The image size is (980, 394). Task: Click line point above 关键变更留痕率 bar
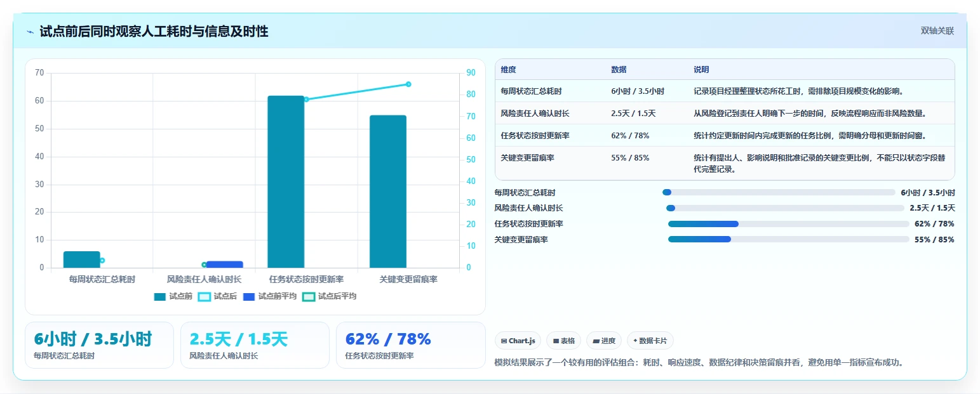(408, 84)
